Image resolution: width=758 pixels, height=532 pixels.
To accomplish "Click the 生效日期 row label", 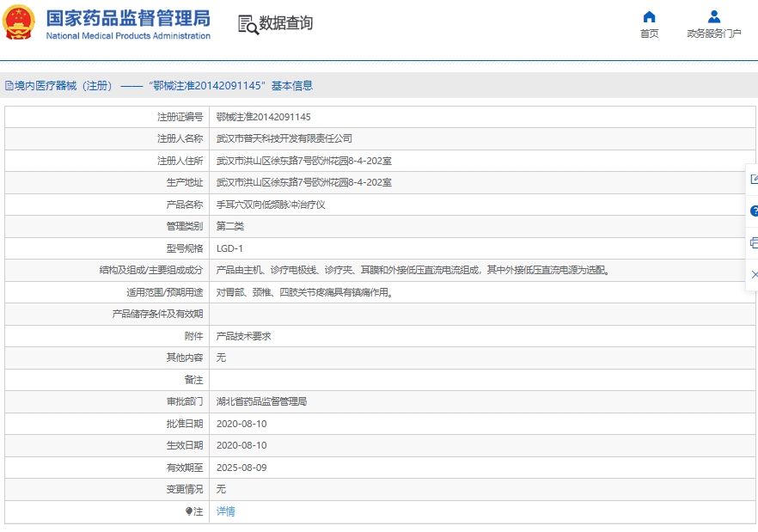I will click(185, 445).
